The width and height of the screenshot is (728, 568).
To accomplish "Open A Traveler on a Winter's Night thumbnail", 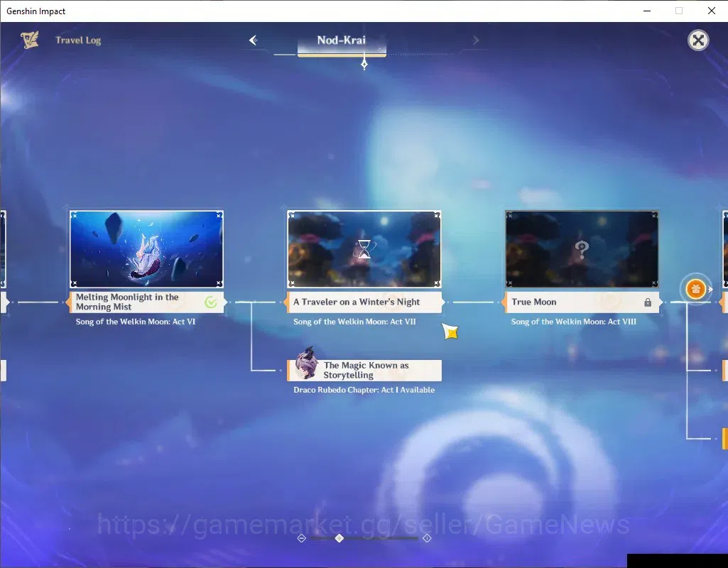I will pyautogui.click(x=364, y=249).
